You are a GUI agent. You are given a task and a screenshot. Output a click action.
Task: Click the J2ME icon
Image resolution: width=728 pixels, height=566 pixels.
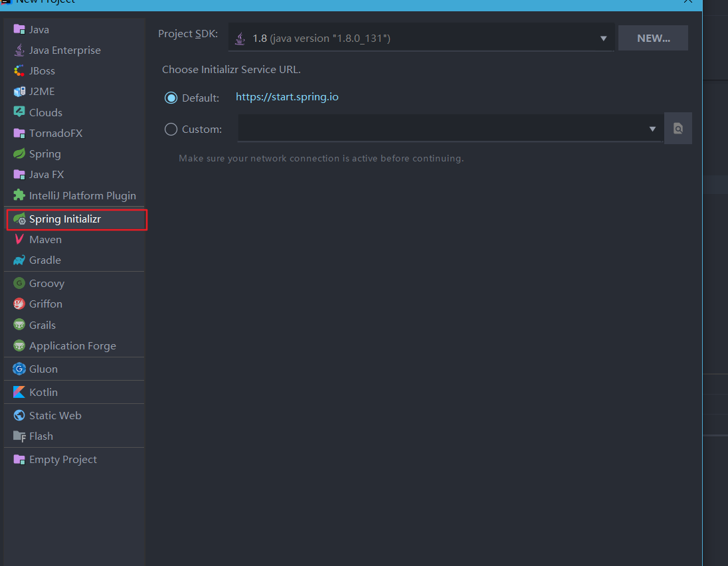coord(19,92)
